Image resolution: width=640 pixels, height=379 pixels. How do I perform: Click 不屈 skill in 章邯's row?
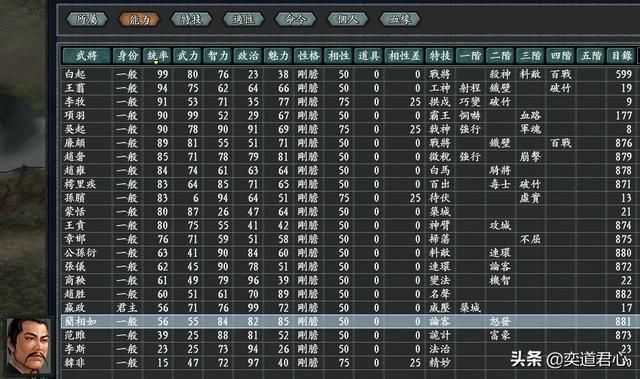pos(530,239)
